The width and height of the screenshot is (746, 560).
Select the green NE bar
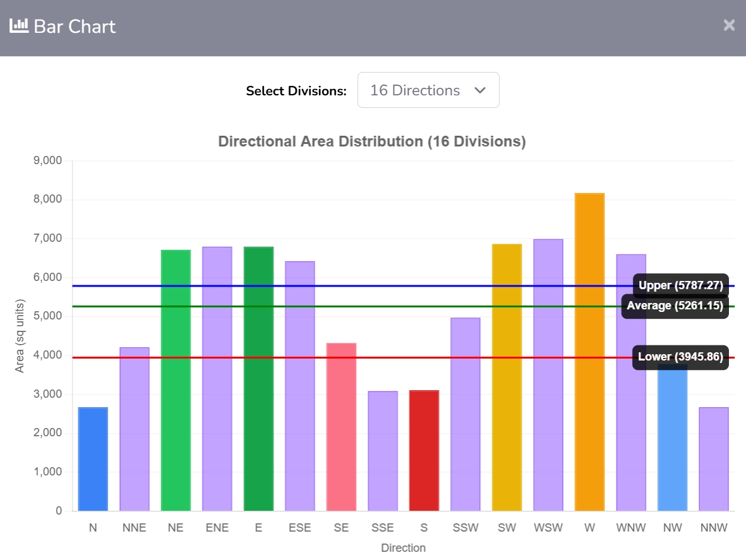coord(176,380)
